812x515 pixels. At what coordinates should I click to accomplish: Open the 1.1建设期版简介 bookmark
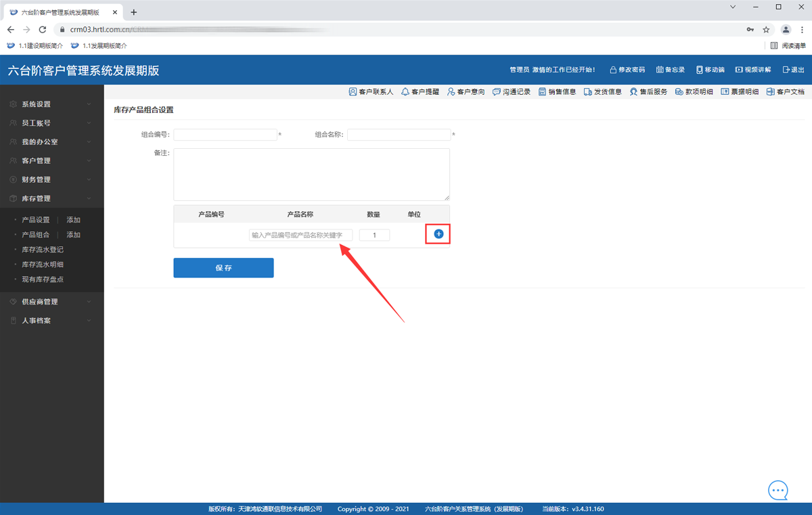point(35,46)
